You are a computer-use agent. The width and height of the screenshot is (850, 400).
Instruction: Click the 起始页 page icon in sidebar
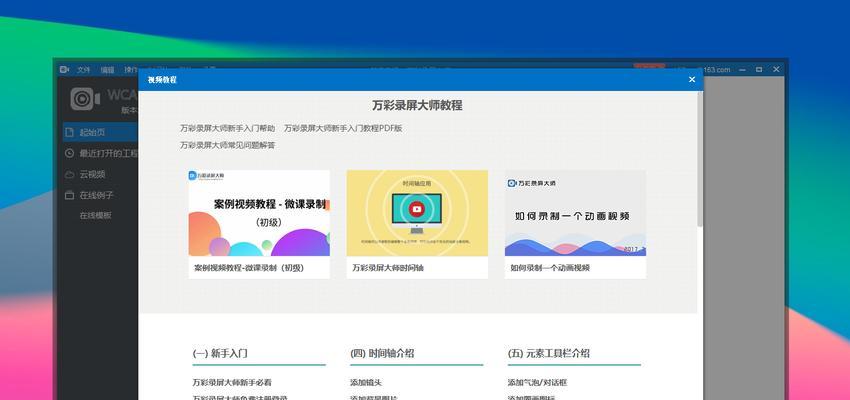(69, 132)
